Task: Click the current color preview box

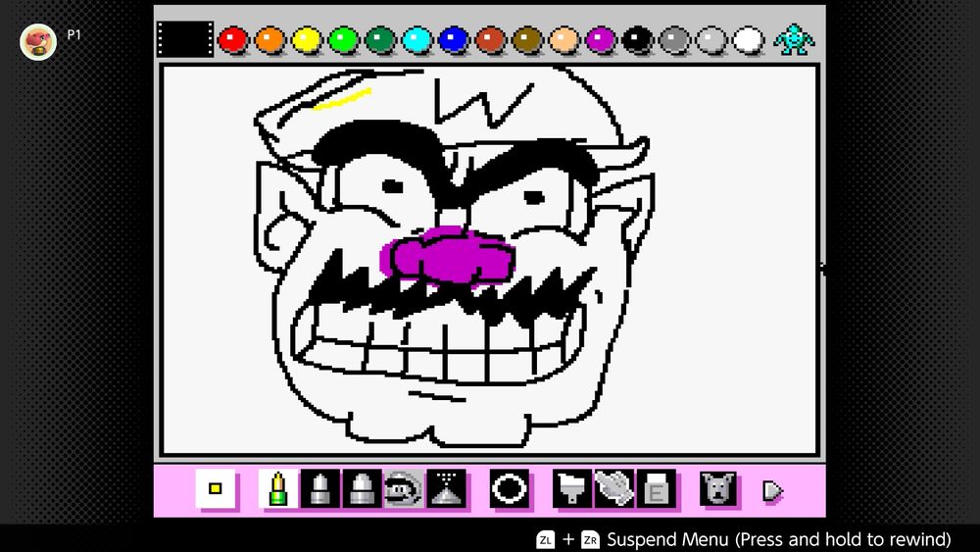Action: pyautogui.click(x=185, y=39)
